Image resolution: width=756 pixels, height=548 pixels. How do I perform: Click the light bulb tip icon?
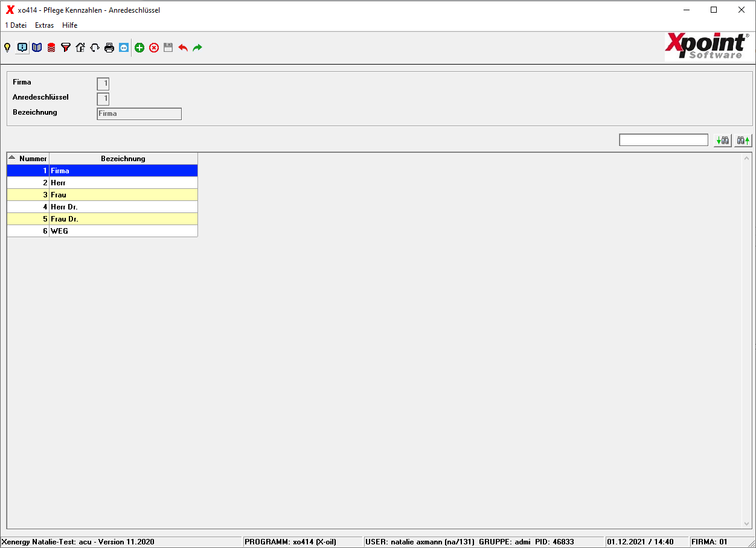tap(7, 48)
